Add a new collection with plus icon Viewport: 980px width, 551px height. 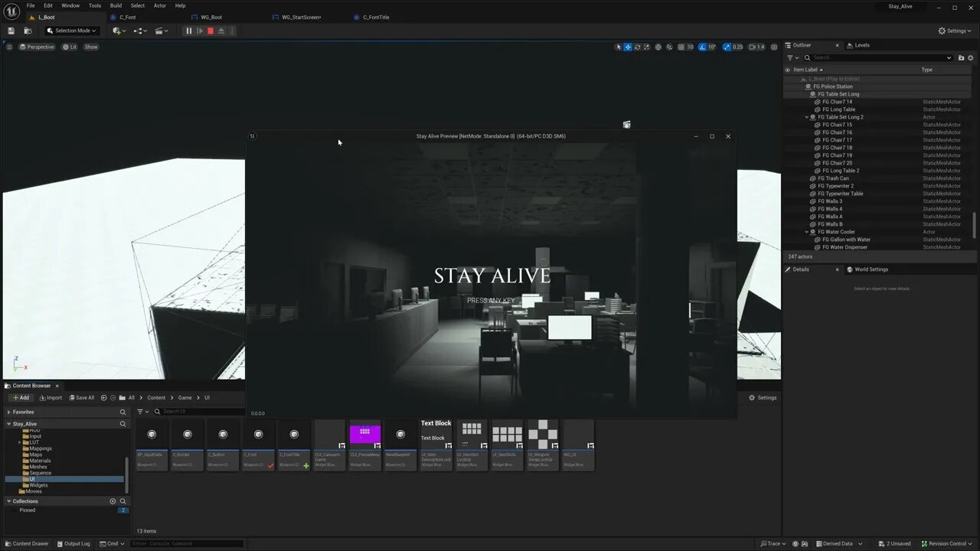pyautogui.click(x=113, y=501)
